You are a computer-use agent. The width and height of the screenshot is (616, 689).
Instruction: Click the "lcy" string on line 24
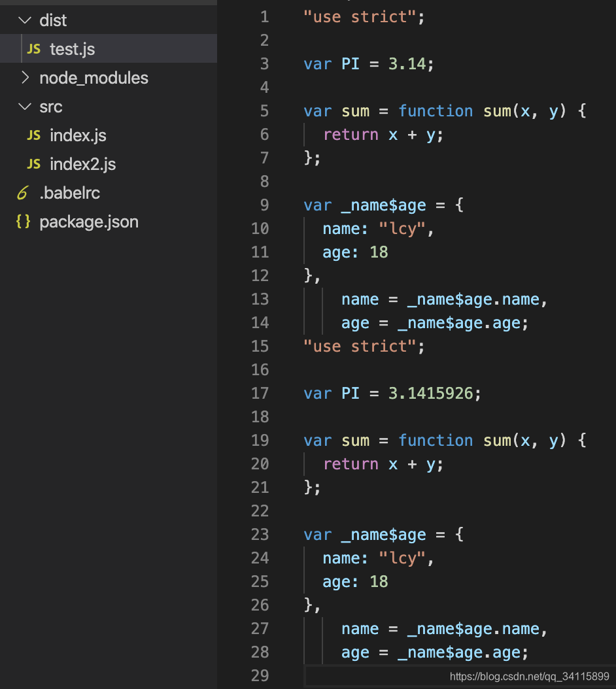[x=402, y=558]
